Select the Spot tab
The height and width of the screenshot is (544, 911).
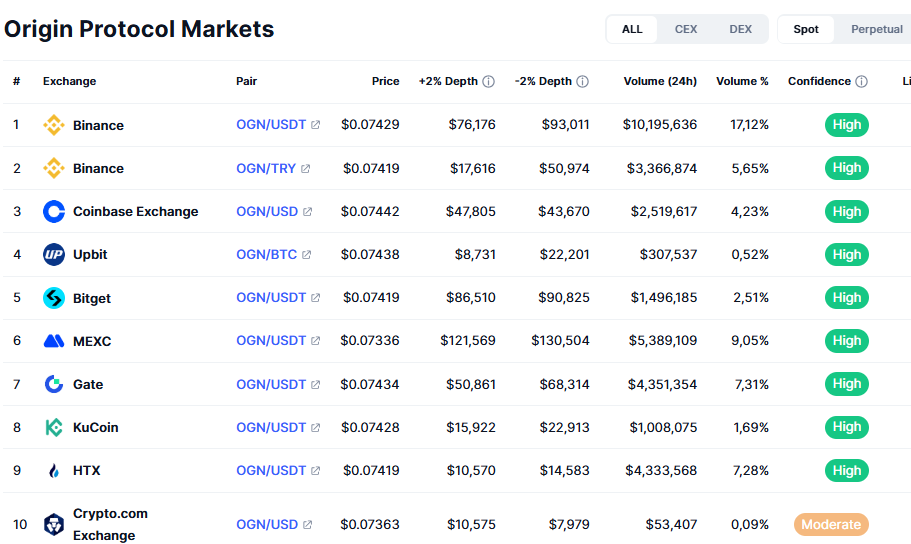click(806, 29)
